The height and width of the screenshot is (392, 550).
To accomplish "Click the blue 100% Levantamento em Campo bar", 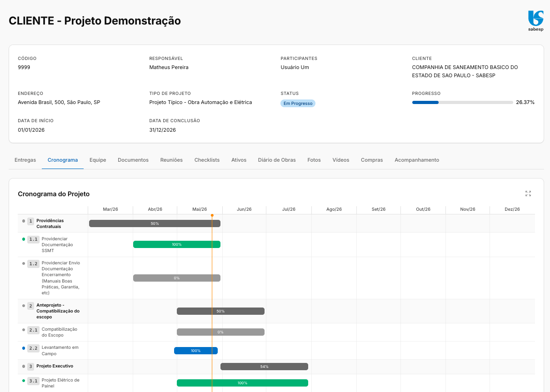I will (x=196, y=351).
